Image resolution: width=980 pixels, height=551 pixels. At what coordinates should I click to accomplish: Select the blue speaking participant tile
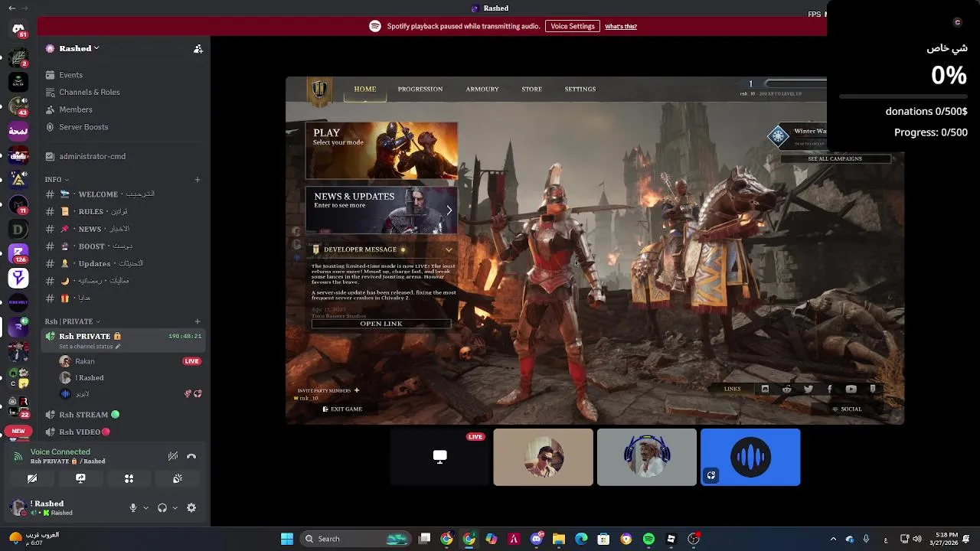tap(750, 457)
